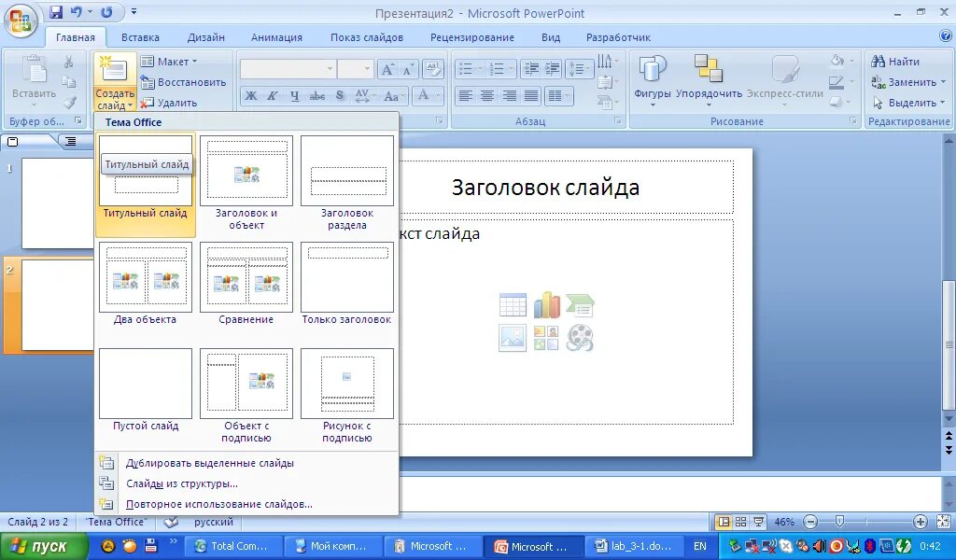Viewport: 956px width, 560px height.
Task: Cut selection with scissors icon
Action: point(69,62)
